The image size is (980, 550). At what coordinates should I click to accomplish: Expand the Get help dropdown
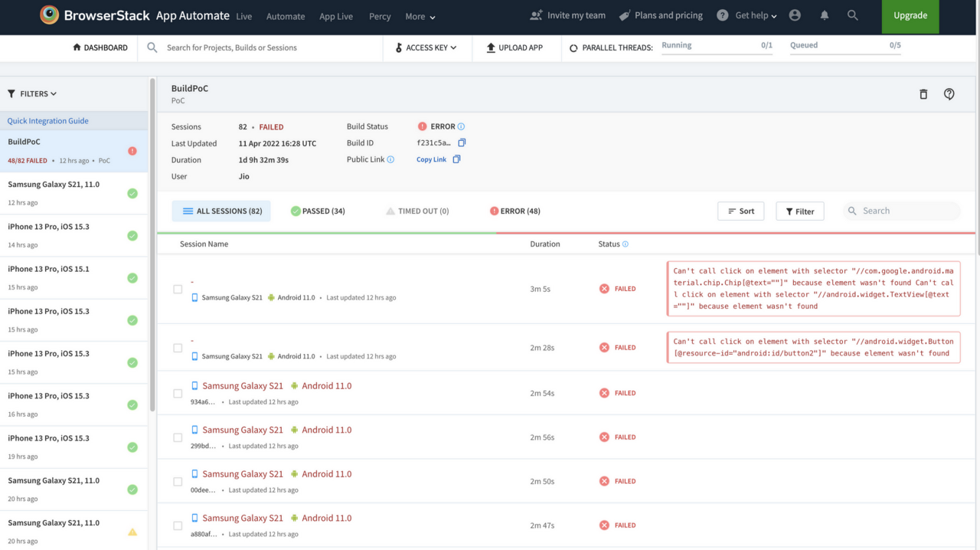coord(756,15)
